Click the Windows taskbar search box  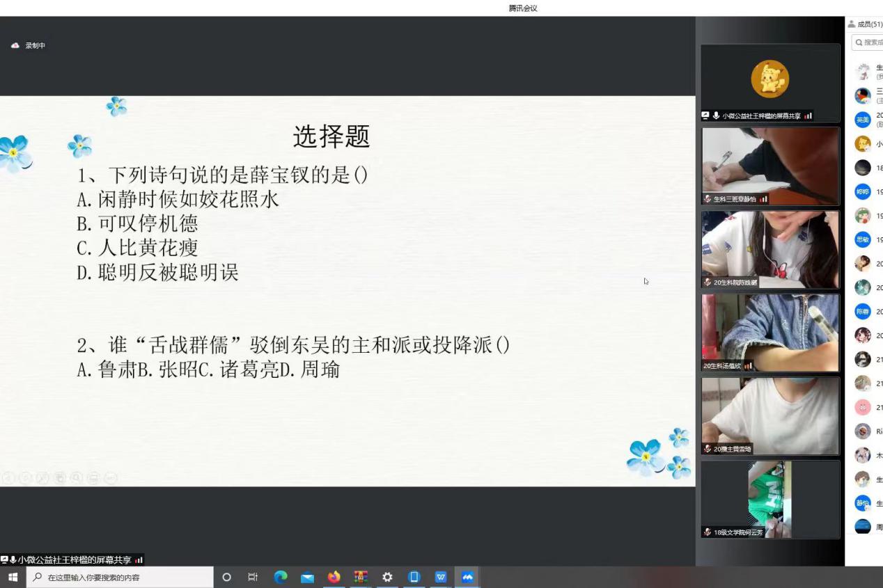coord(120,578)
